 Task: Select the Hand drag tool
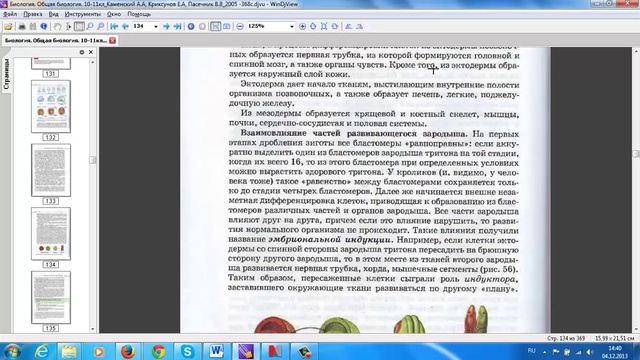(x=58, y=27)
